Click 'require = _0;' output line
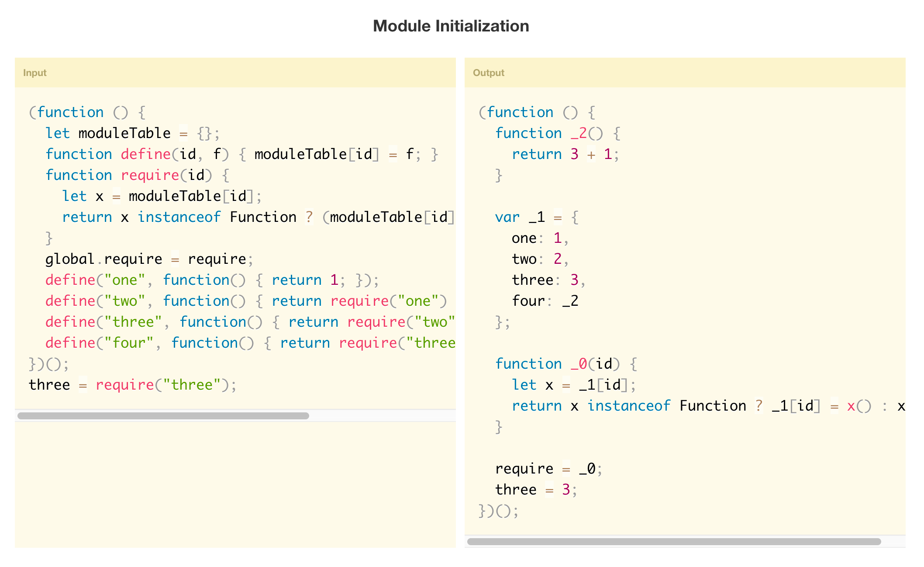Image resolution: width=924 pixels, height=567 pixels. coord(548,469)
